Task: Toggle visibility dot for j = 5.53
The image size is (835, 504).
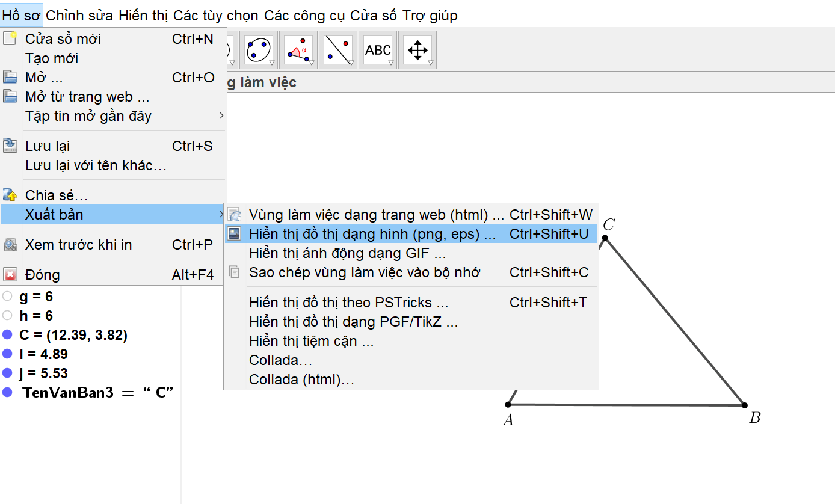Action: pos(7,373)
